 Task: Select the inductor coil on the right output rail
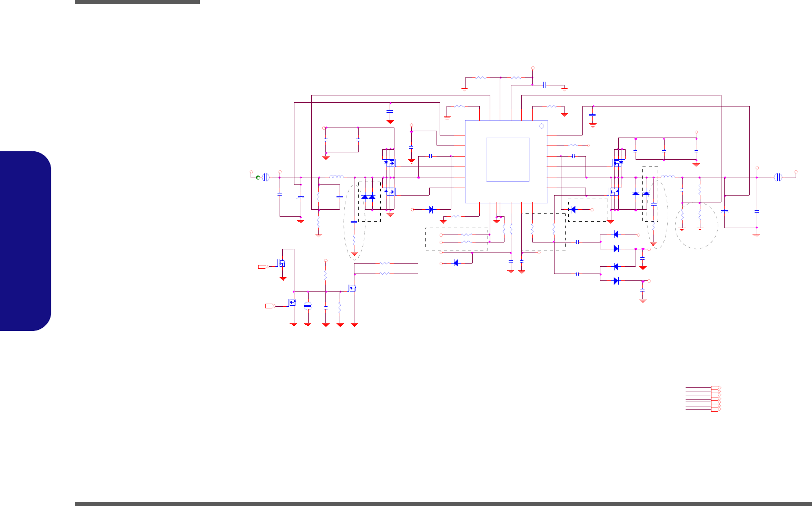click(668, 177)
